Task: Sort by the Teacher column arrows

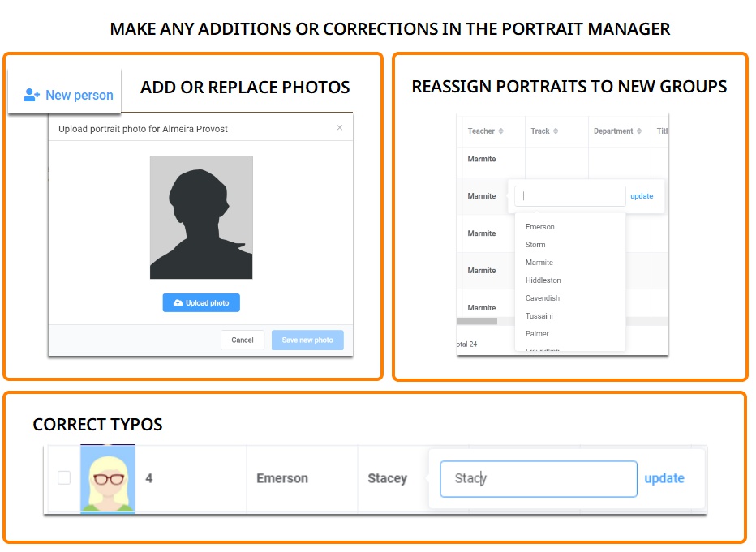Action: click(500, 131)
